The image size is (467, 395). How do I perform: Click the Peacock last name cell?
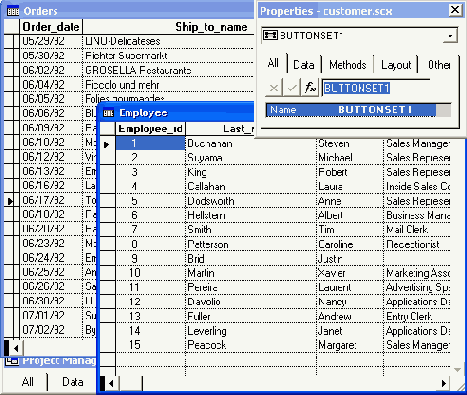[251, 345]
